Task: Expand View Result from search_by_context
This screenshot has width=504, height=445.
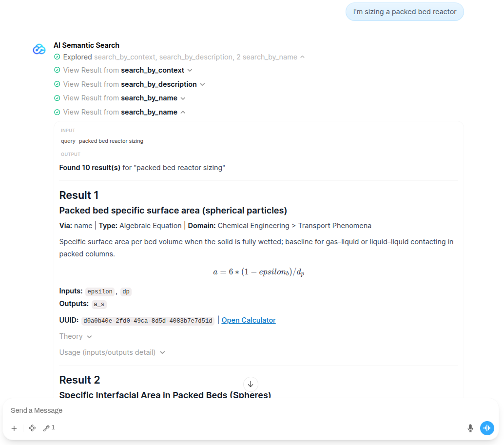Action: point(190,70)
